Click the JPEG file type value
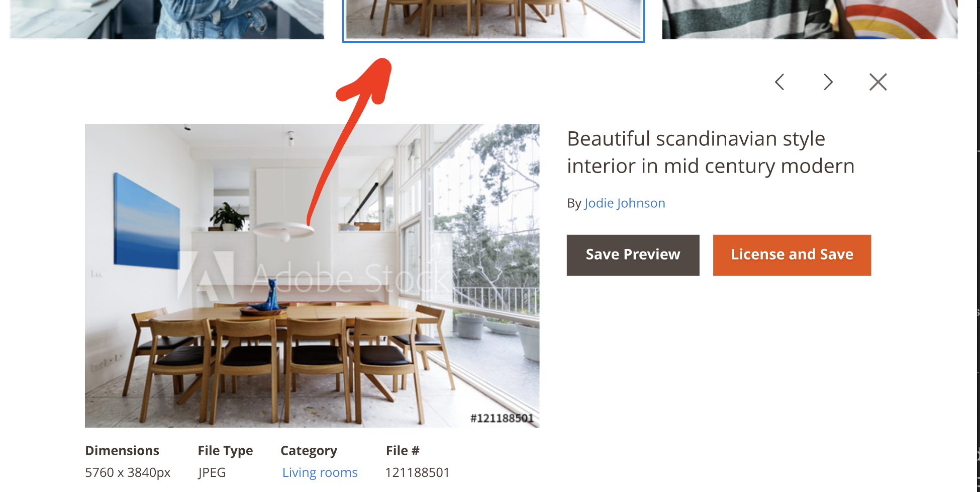The width and height of the screenshot is (980, 492). [x=212, y=472]
